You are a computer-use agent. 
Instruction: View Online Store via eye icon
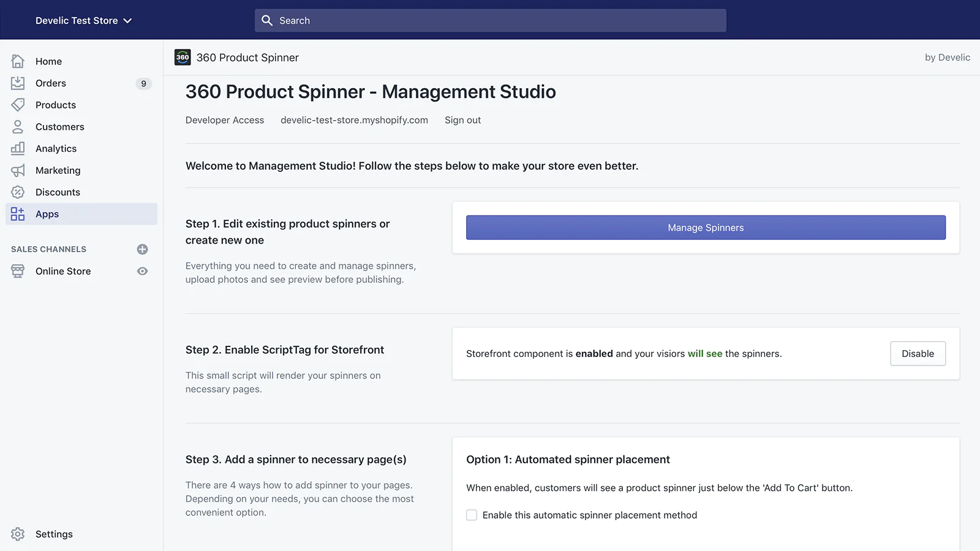coord(142,271)
